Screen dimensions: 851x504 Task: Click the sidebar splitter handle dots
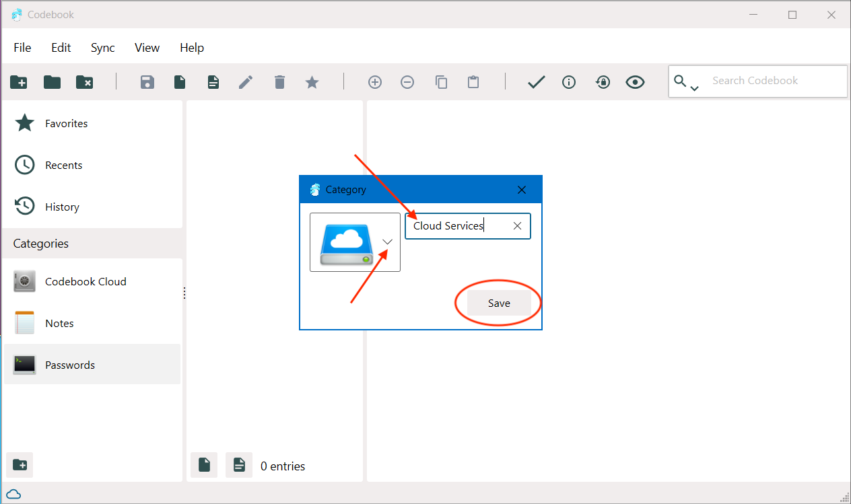tap(184, 293)
